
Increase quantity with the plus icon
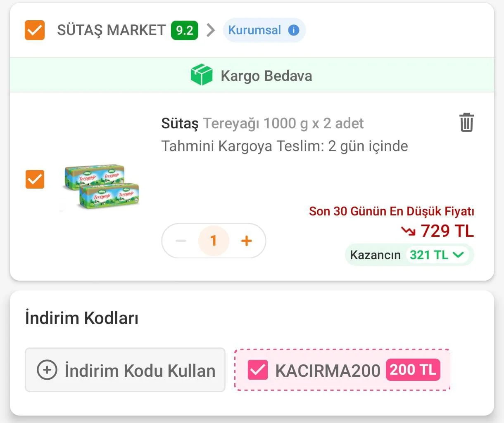coord(246,241)
